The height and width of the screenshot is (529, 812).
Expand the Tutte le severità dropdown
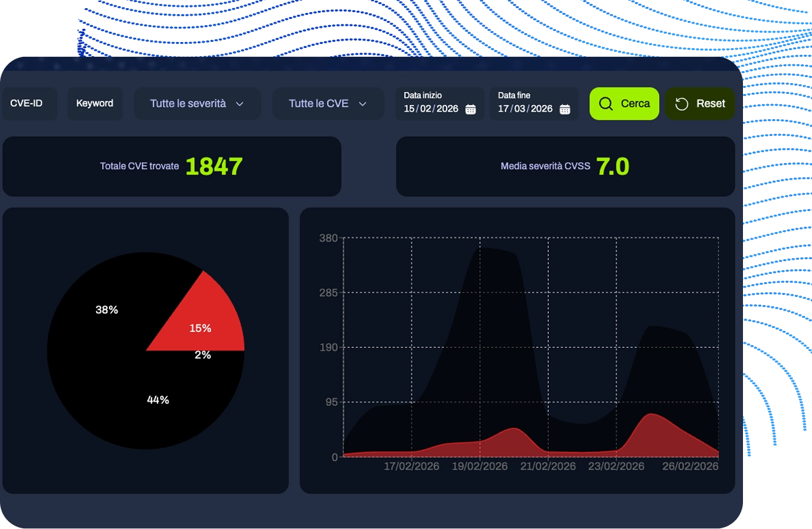pos(197,103)
